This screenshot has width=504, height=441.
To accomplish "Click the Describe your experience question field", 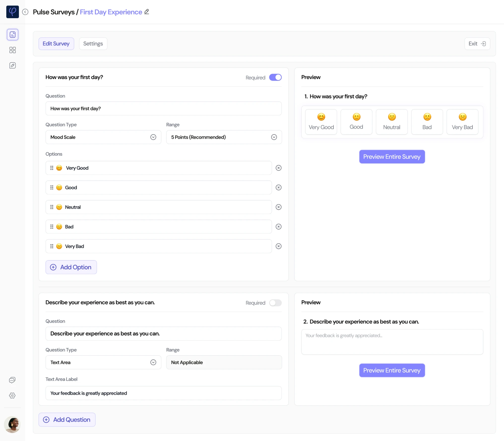I will pyautogui.click(x=164, y=333).
